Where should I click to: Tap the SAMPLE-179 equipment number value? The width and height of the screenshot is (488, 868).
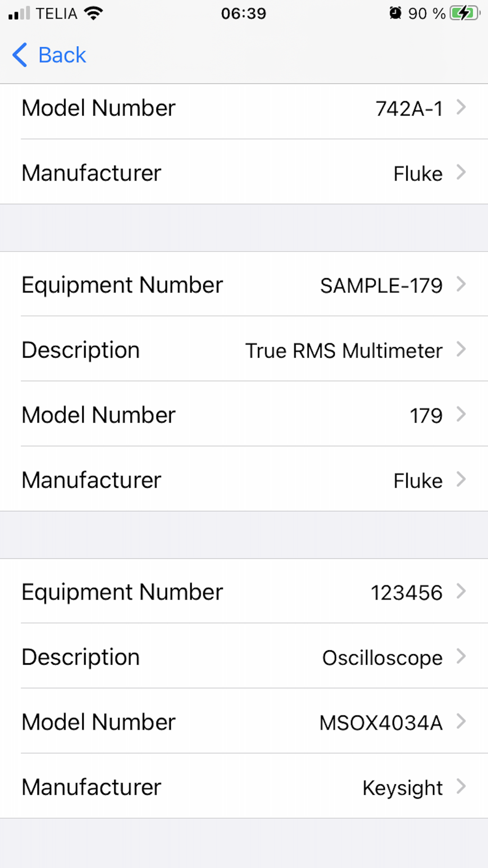pos(381,286)
